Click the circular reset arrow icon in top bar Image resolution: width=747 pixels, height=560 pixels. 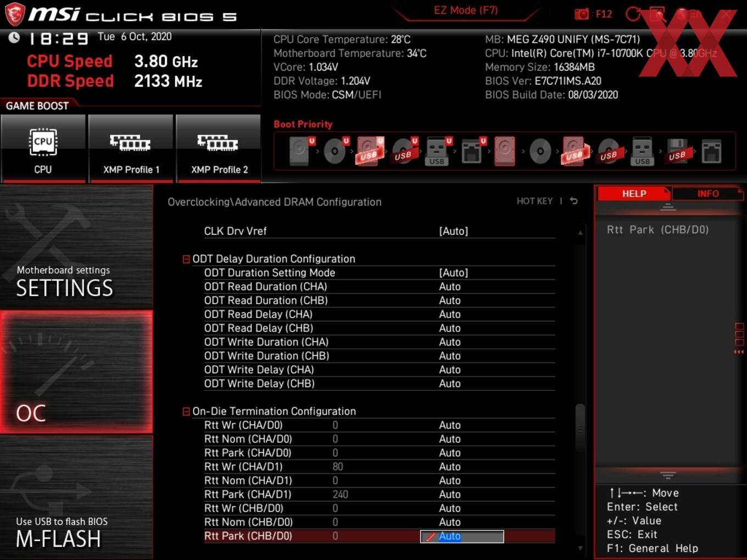tap(633, 14)
